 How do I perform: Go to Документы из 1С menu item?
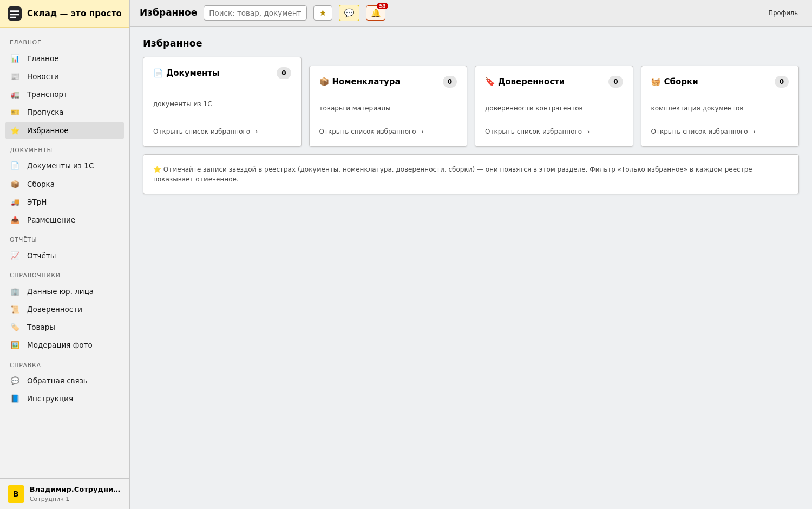[64, 166]
